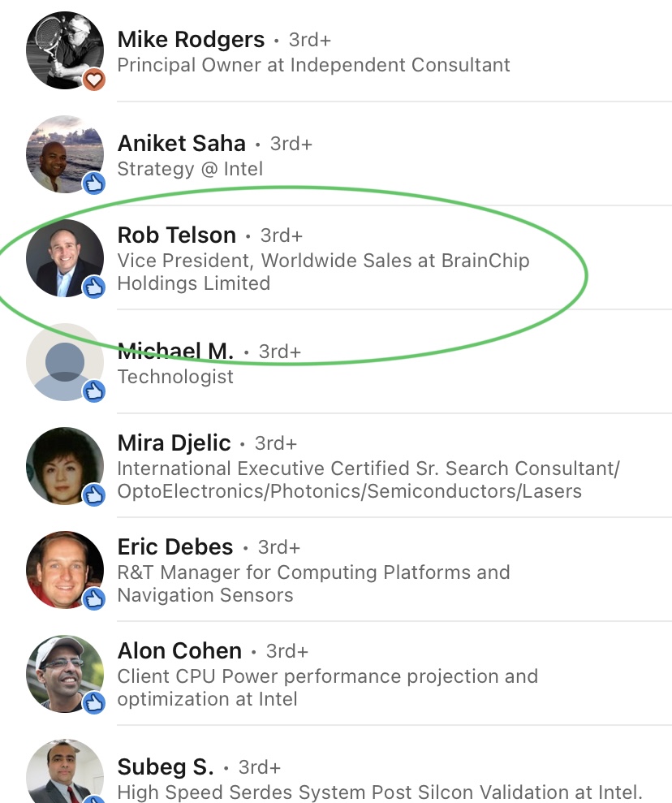672x803 pixels.
Task: Click Michael M.'s placeholder avatar
Action: 63,361
